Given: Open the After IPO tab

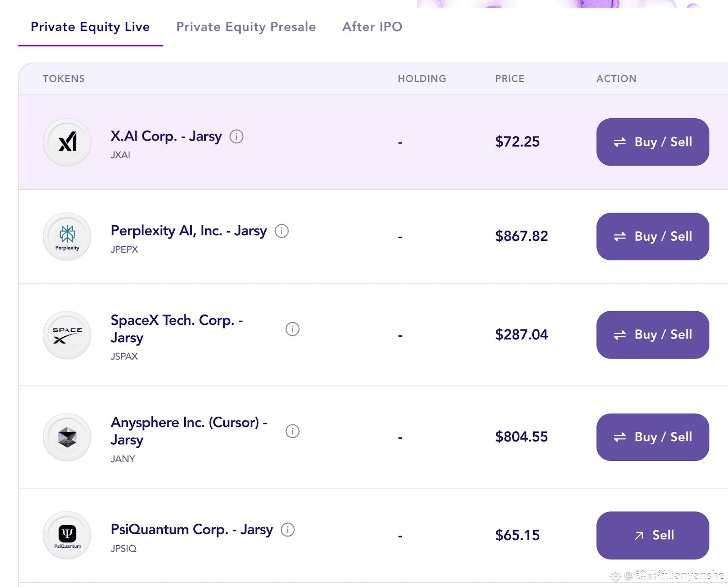Looking at the screenshot, I should point(372,27).
